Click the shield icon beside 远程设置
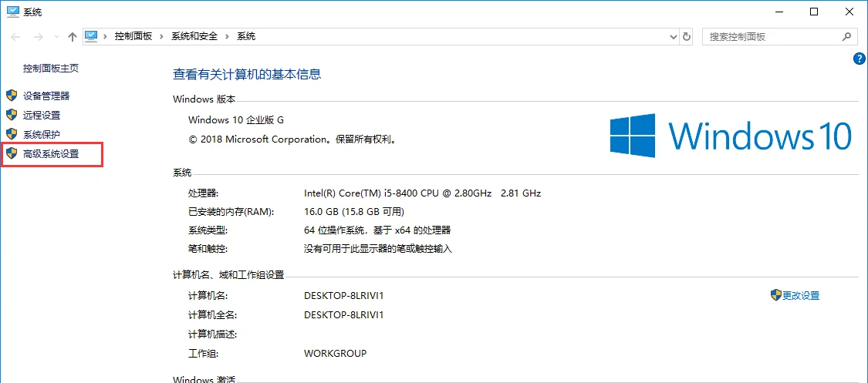The width and height of the screenshot is (868, 383). pyautogui.click(x=11, y=115)
